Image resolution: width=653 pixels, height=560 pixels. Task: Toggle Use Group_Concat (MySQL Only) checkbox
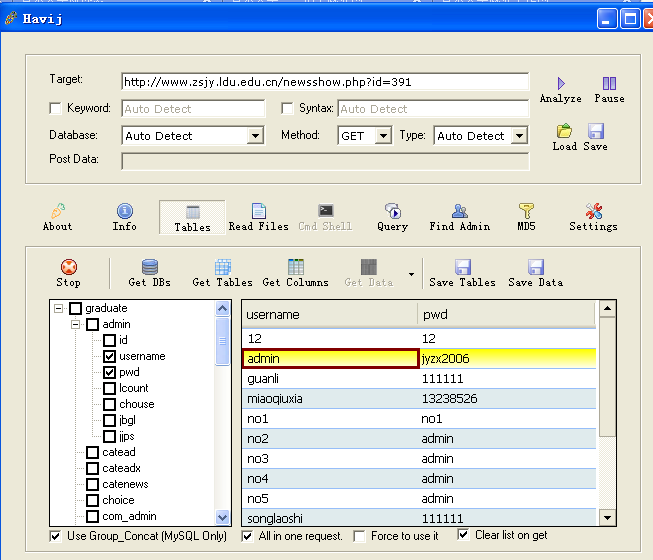coord(55,536)
